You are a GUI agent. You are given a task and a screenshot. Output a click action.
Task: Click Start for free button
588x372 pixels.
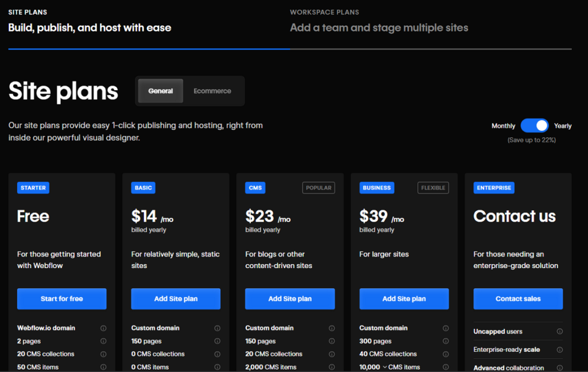[62, 299]
